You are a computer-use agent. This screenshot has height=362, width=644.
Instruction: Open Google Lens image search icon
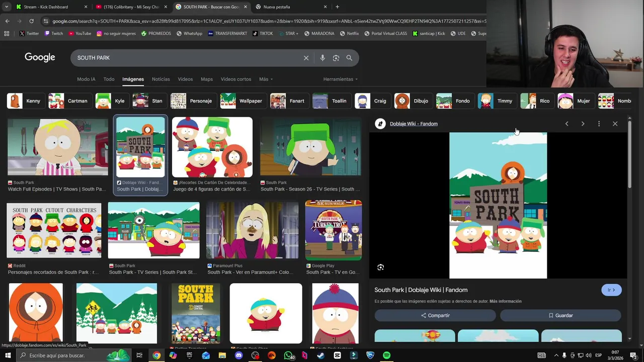(336, 58)
